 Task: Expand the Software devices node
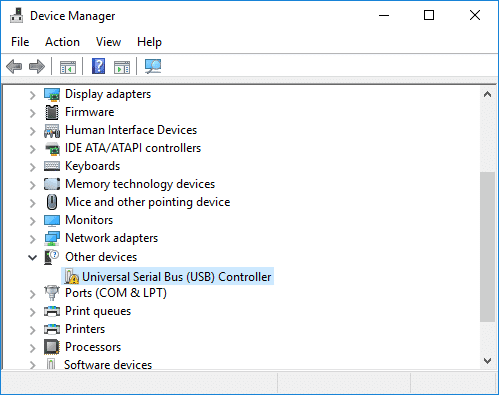32,365
